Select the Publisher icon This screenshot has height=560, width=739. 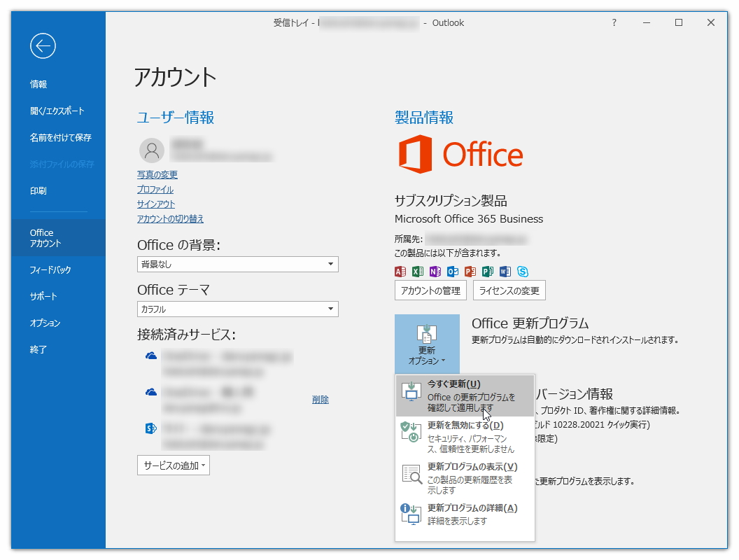point(488,271)
